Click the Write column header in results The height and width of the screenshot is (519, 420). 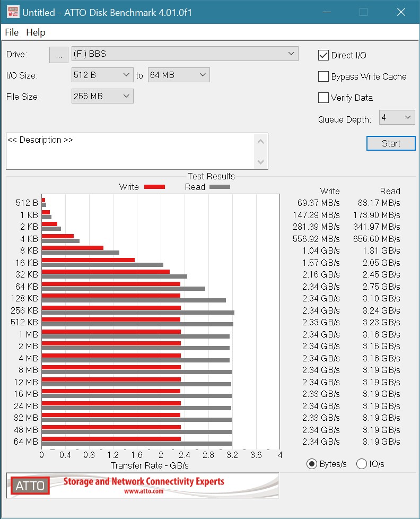pos(330,191)
